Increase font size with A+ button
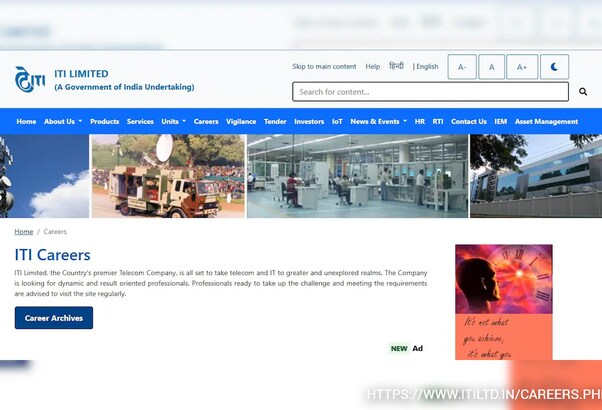This screenshot has height=410, width=602. pos(521,67)
